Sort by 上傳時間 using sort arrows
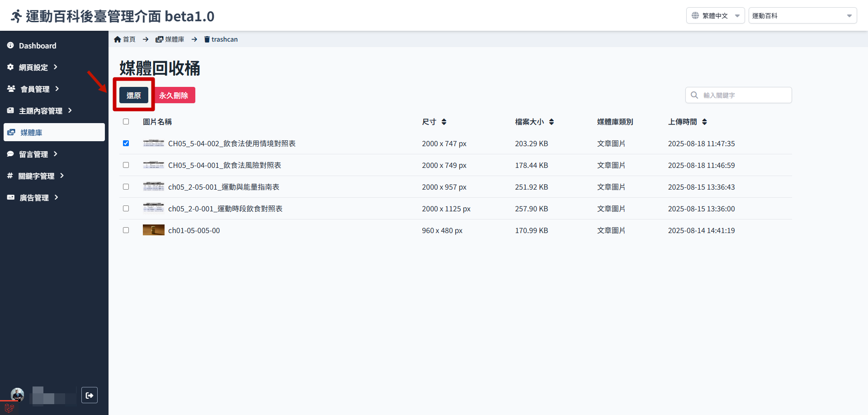Screen dimensions: 868x415 [x=704, y=122]
